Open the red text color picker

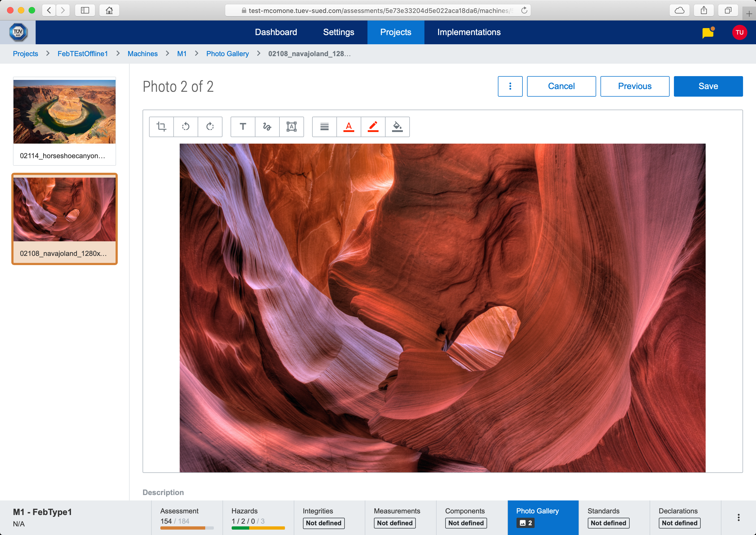tap(349, 127)
